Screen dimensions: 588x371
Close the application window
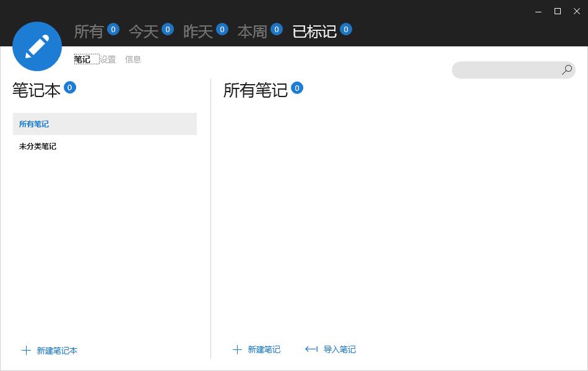tap(577, 11)
